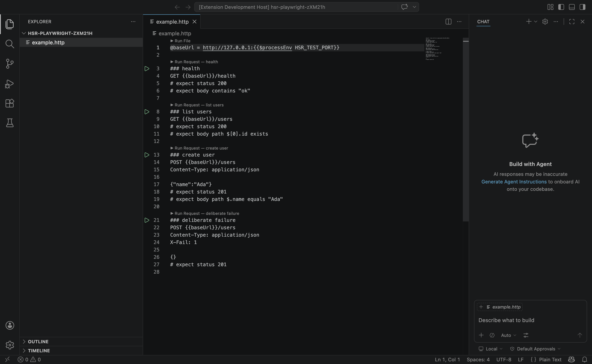Click the editor vertical scrollbar
The width and height of the screenshot is (592, 364).
466,130
